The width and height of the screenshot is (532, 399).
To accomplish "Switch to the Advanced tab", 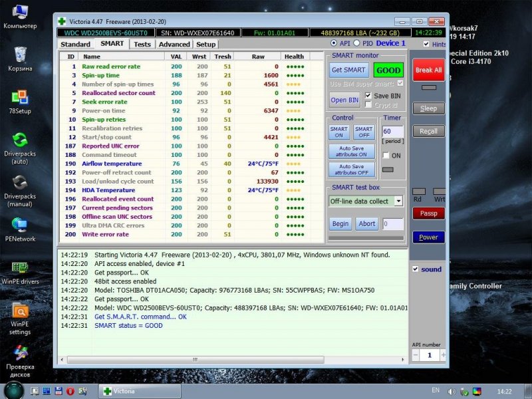I will coord(174,44).
